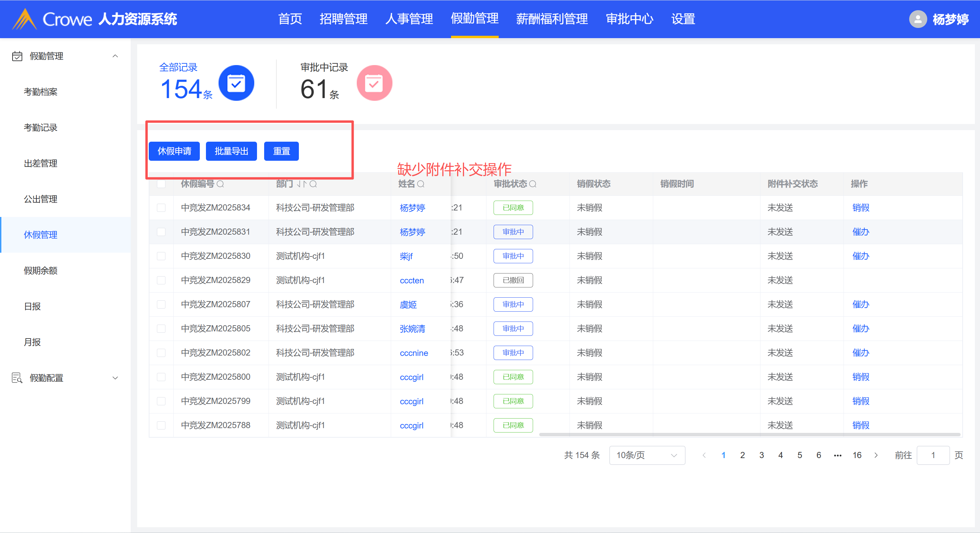Screen dimensions: 980x533
Task: Check the box for row 中竞发ZM2025834
Action: click(161, 208)
